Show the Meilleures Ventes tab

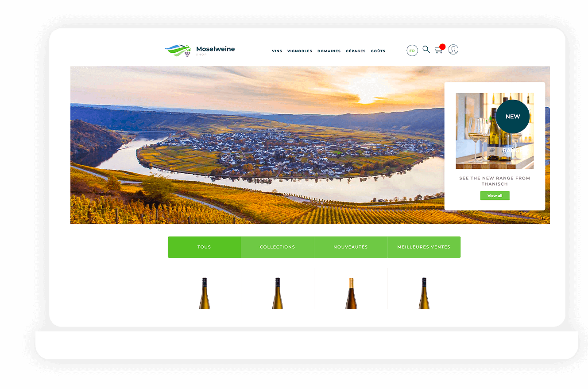point(424,247)
